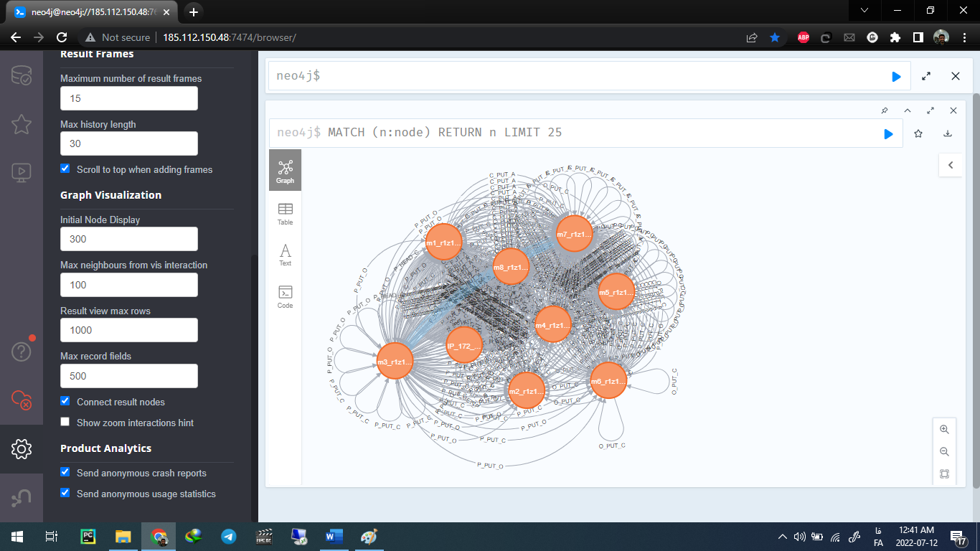Screen dimensions: 980x551
Task: Select the m2_r1z1 graph node
Action: [526, 391]
